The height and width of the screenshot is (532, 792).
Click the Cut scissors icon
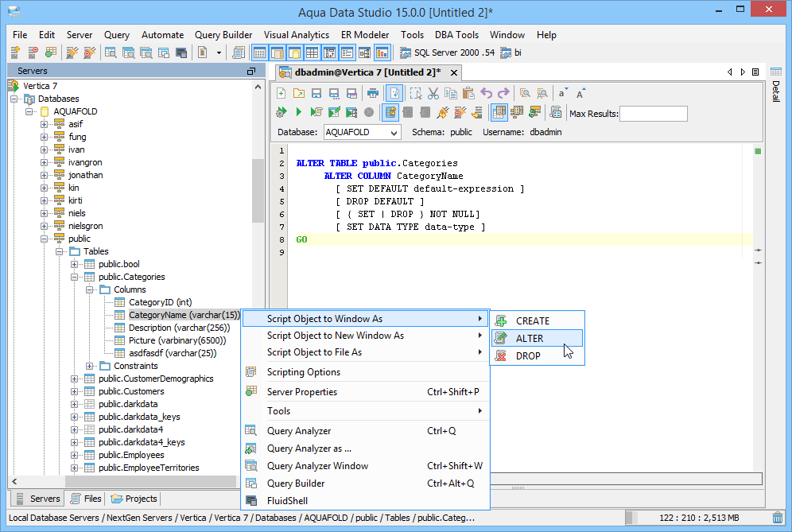click(433, 94)
